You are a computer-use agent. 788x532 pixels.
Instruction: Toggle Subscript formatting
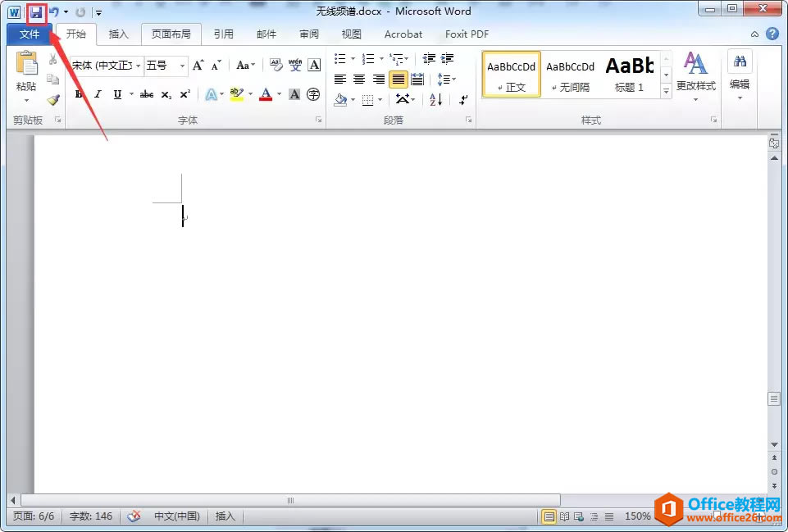pos(166,94)
